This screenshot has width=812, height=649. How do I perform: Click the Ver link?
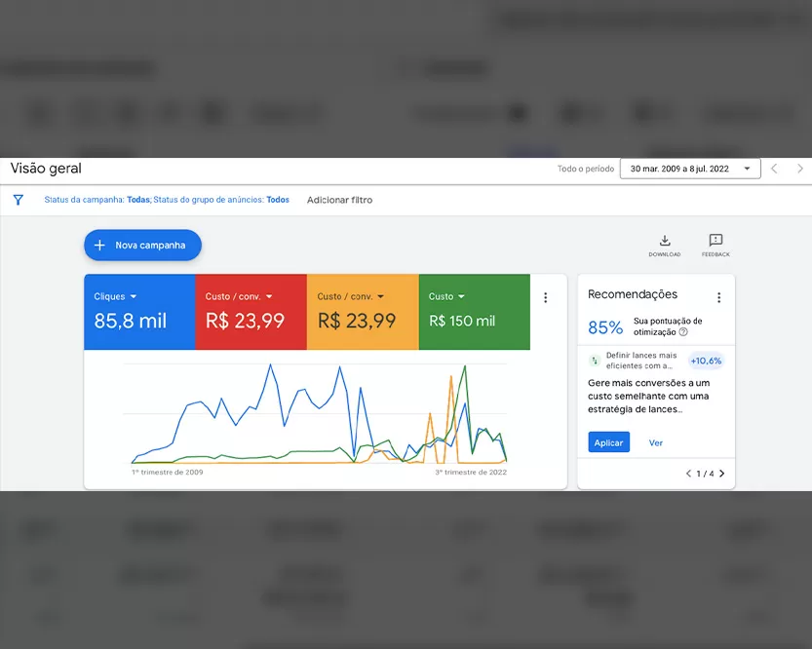[x=656, y=443]
